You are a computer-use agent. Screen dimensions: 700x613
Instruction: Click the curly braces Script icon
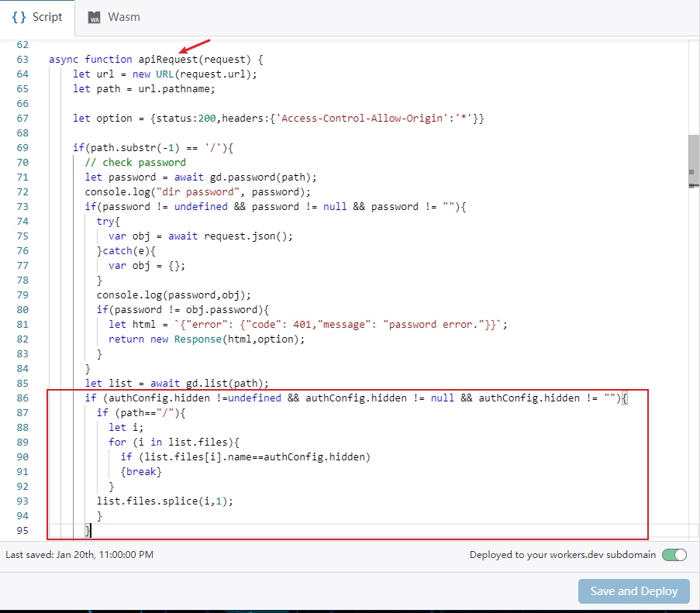19,16
